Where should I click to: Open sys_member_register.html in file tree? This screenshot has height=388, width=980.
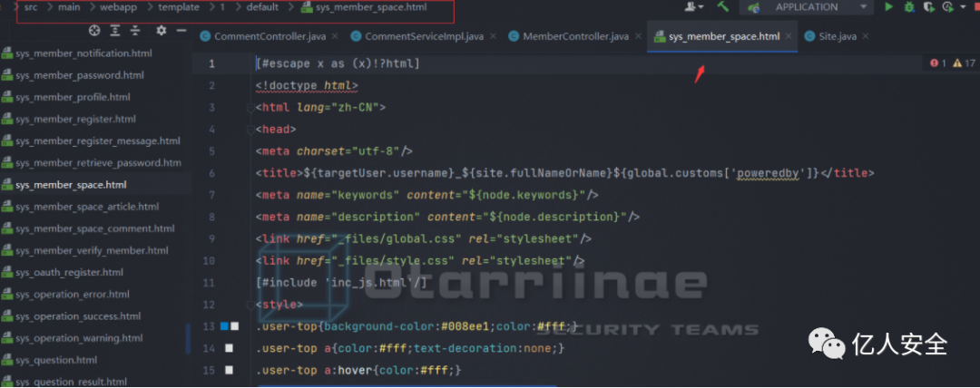[75, 120]
